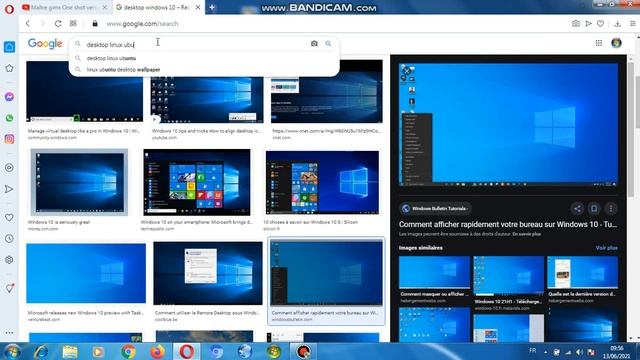640x360 pixels.
Task: Open Instagram in Opera sidebar
Action: coord(9,139)
